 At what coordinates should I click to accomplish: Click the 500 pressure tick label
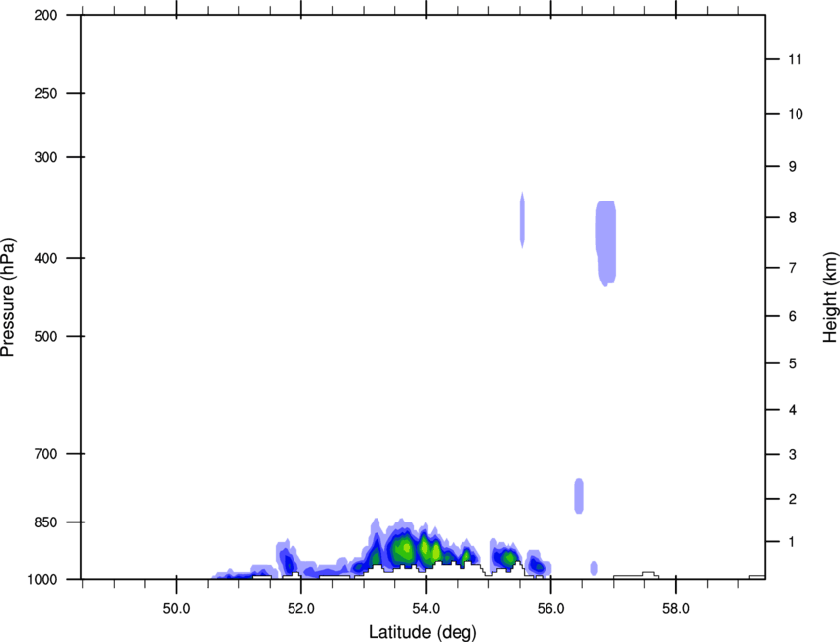click(45, 336)
